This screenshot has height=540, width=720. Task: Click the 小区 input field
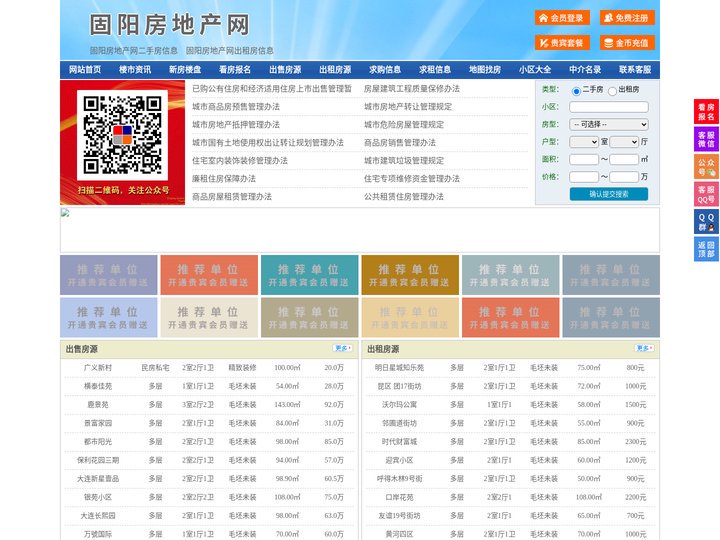click(x=609, y=107)
